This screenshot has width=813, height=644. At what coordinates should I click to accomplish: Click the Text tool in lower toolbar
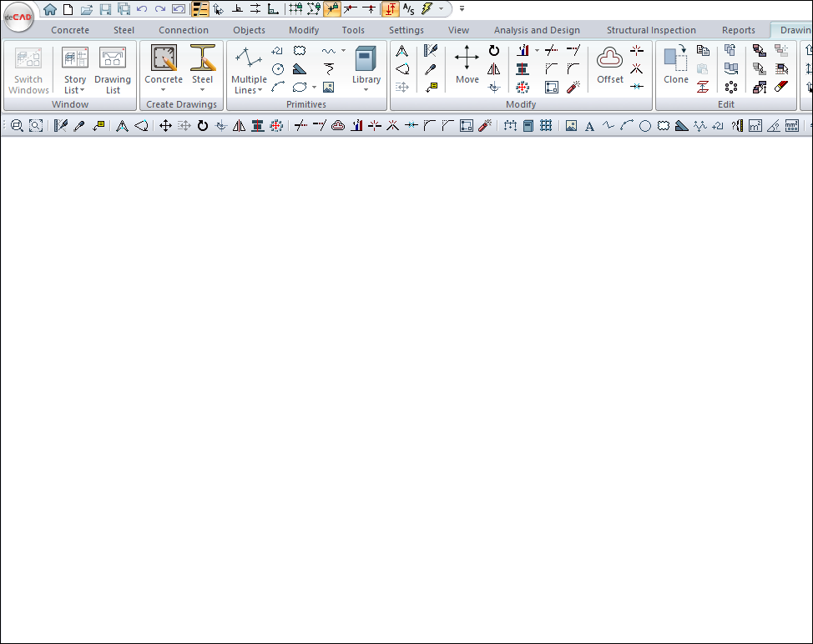[x=589, y=126]
